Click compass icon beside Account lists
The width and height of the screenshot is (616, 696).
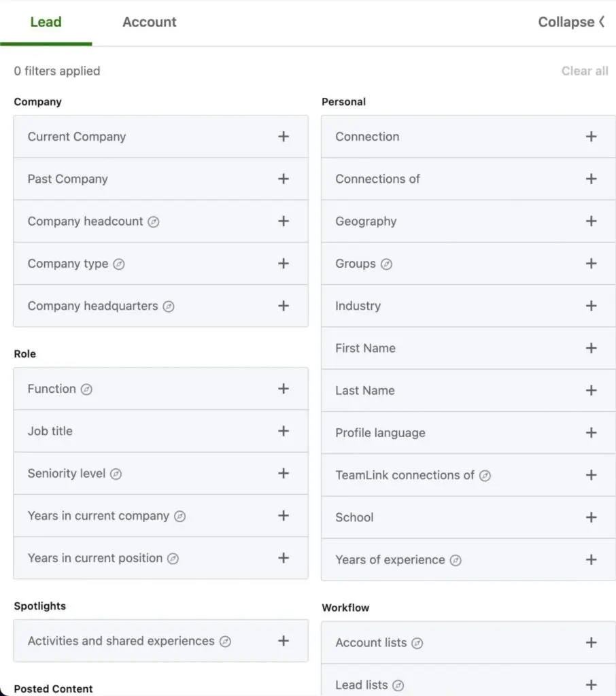point(417,643)
